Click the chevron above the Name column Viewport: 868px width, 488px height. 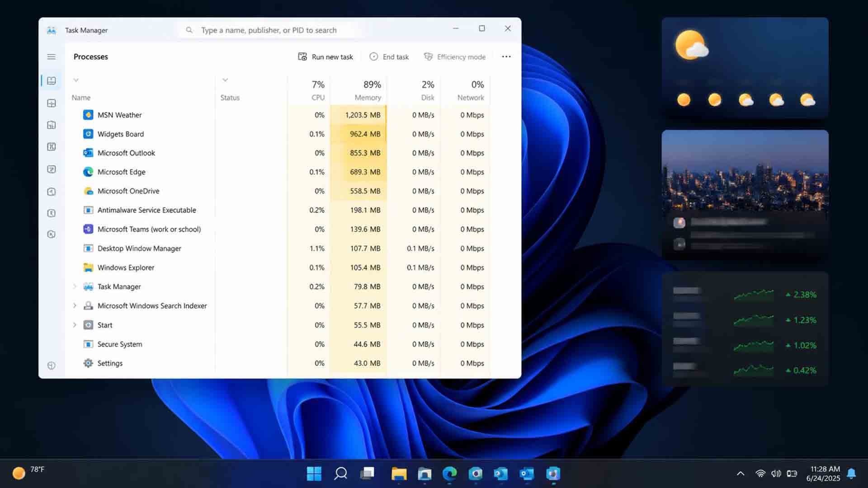coord(76,80)
